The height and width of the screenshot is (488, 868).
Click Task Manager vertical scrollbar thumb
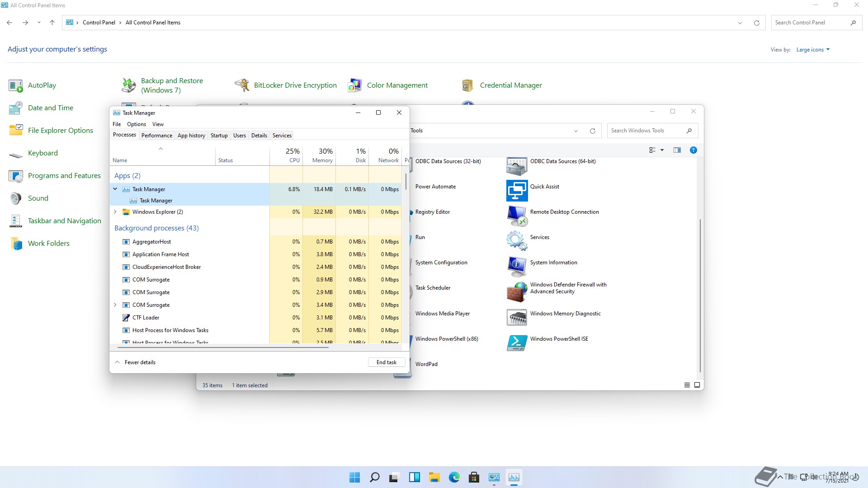click(x=406, y=181)
